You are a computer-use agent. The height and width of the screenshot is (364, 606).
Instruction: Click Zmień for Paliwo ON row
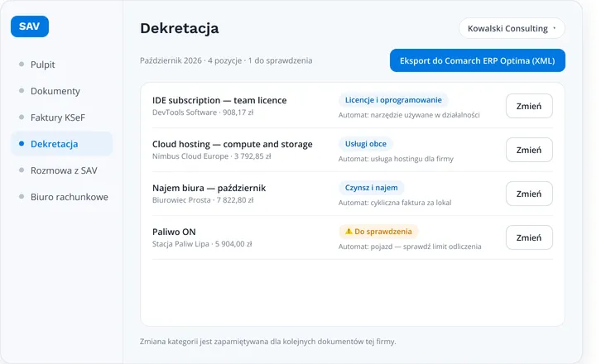pyautogui.click(x=529, y=237)
